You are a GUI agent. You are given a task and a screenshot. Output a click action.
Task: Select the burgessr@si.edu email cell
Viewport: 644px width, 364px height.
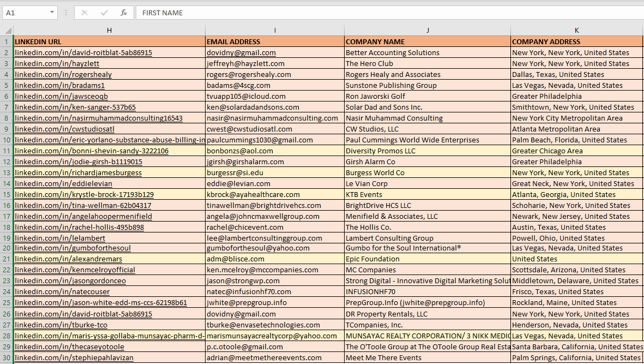click(275, 172)
